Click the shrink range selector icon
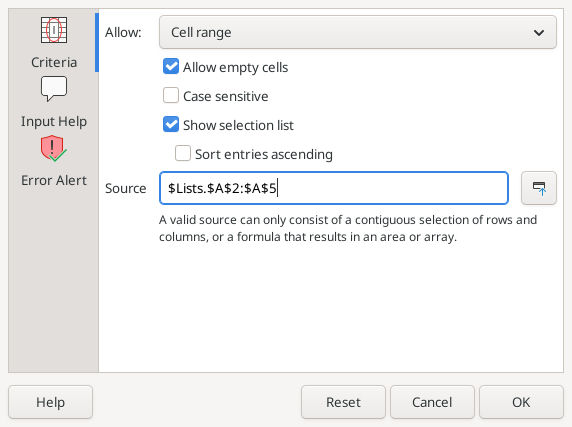Image resolution: width=572 pixels, height=427 pixels. (539, 188)
